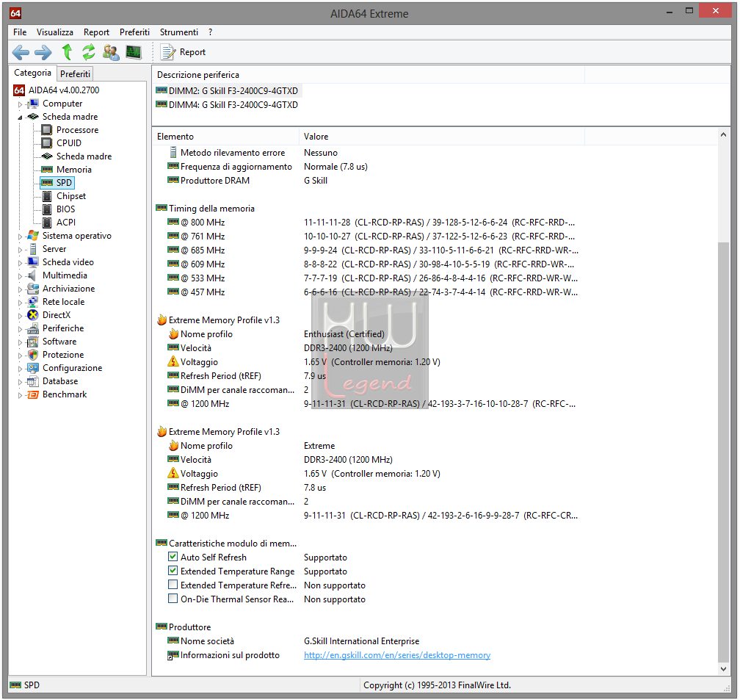The height and width of the screenshot is (700, 740).
Task: Expand the Sistema operativo node
Action: (20, 237)
